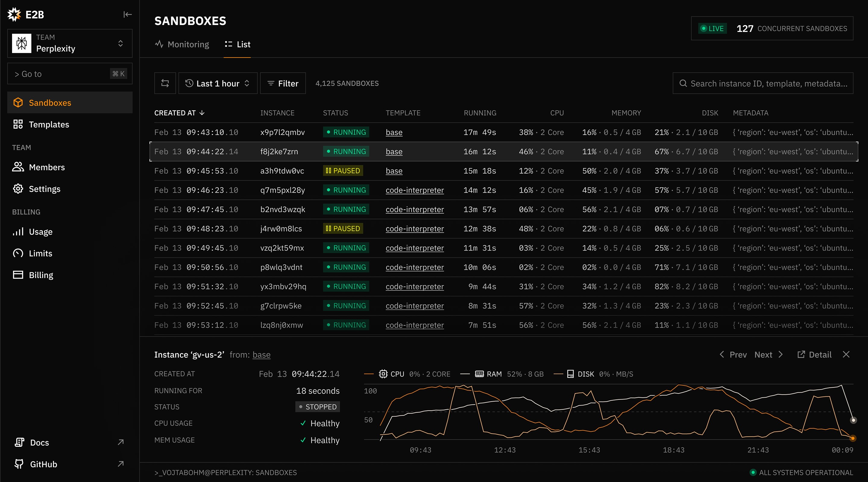Toggle the LIVE indicator

(712, 29)
